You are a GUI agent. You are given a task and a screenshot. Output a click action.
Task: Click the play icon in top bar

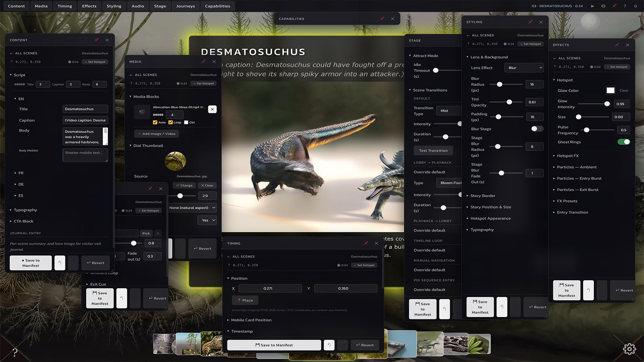point(592,6)
